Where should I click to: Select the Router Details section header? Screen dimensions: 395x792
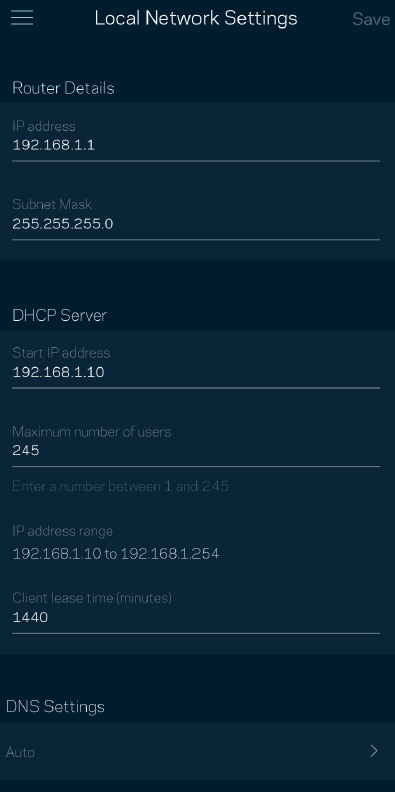[63, 88]
